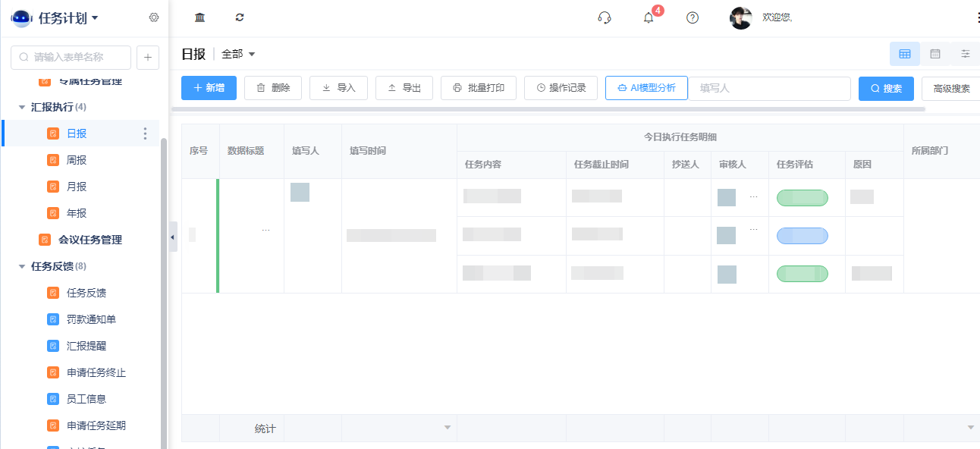Viewport: 980px width, 449px height.
Task: Click the horizontal scrollbar under toolbar
Action: pos(548,109)
